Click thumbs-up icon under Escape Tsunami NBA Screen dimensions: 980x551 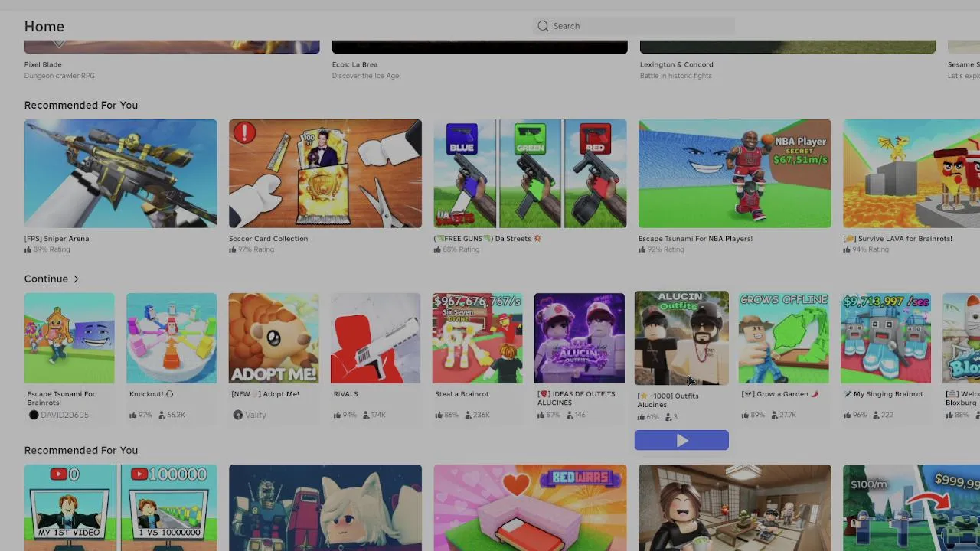tap(642, 249)
